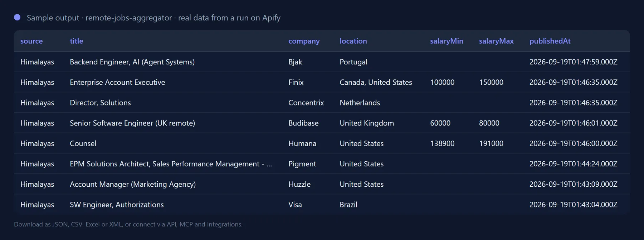The image size is (644, 240).
Task: Pick the "United States" location in Huzzle row
Action: coord(361,184)
